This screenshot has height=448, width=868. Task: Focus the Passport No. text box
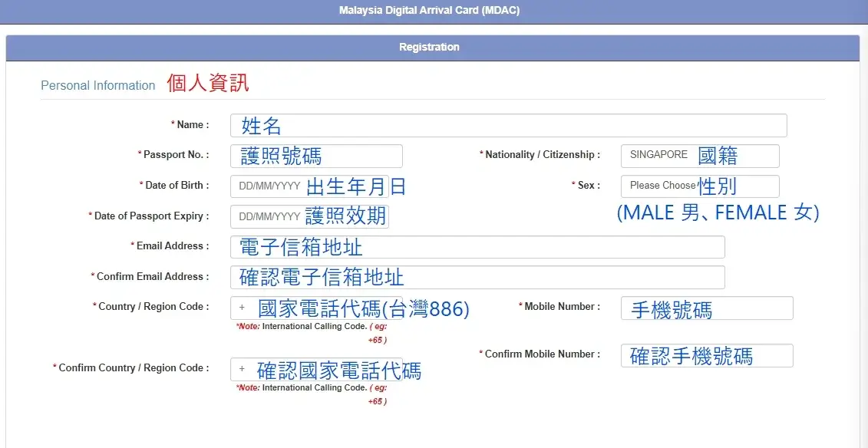316,156
